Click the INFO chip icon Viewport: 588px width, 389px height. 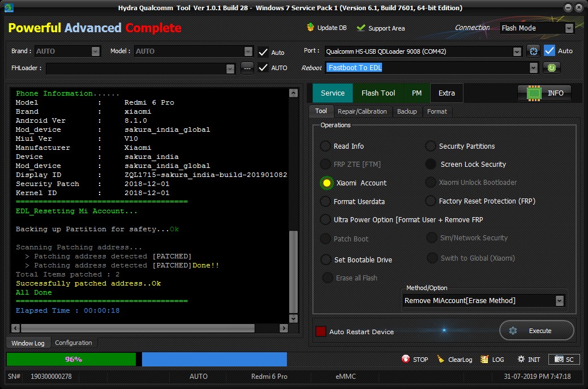pyautogui.click(x=534, y=93)
